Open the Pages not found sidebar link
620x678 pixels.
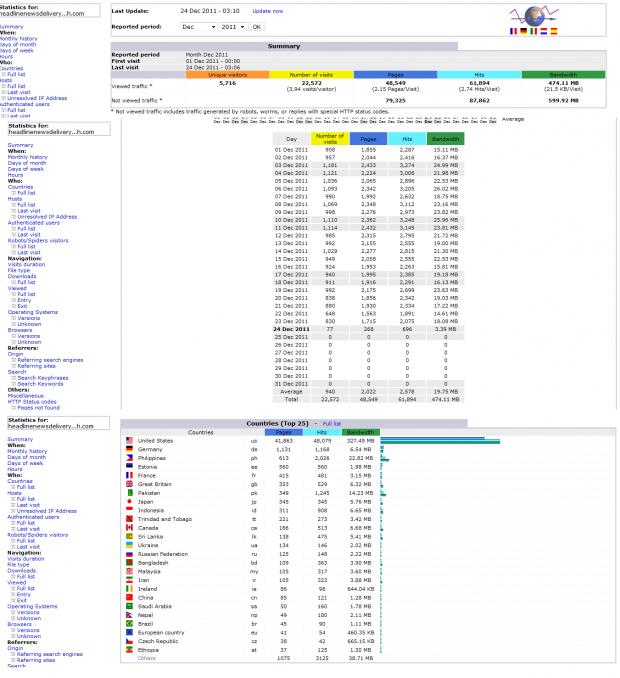click(x=38, y=407)
